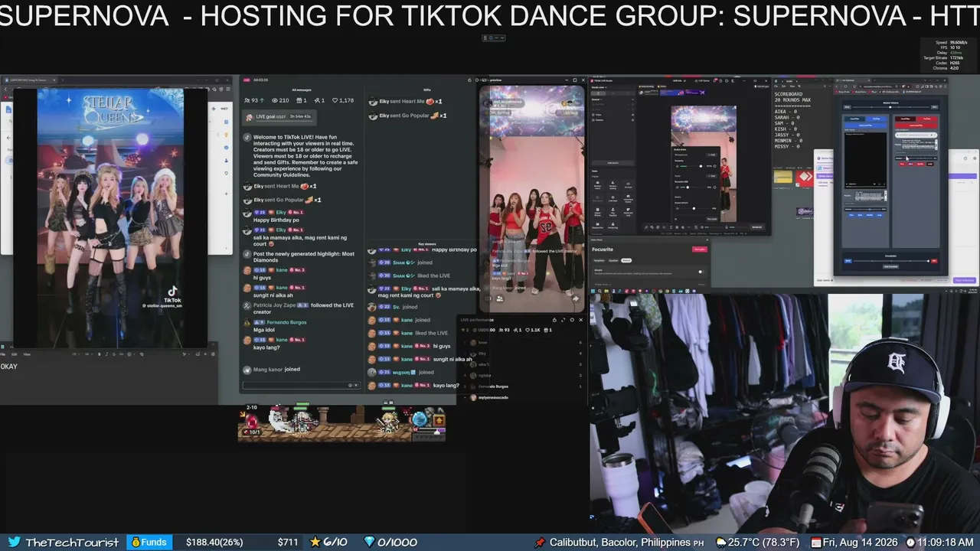The image size is (980, 551).
Task: Click the 'OKAY' text in the notepad
Action: click(x=9, y=367)
